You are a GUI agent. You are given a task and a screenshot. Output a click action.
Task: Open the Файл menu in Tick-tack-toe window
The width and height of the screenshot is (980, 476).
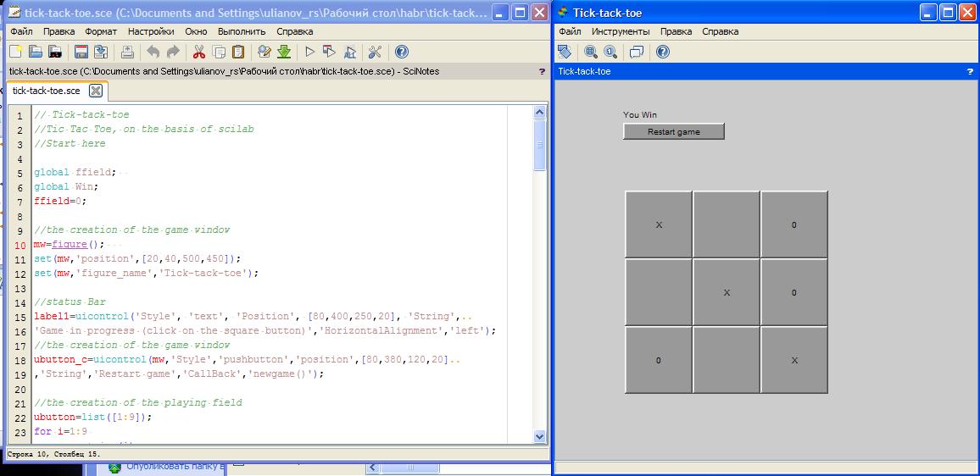tap(570, 31)
